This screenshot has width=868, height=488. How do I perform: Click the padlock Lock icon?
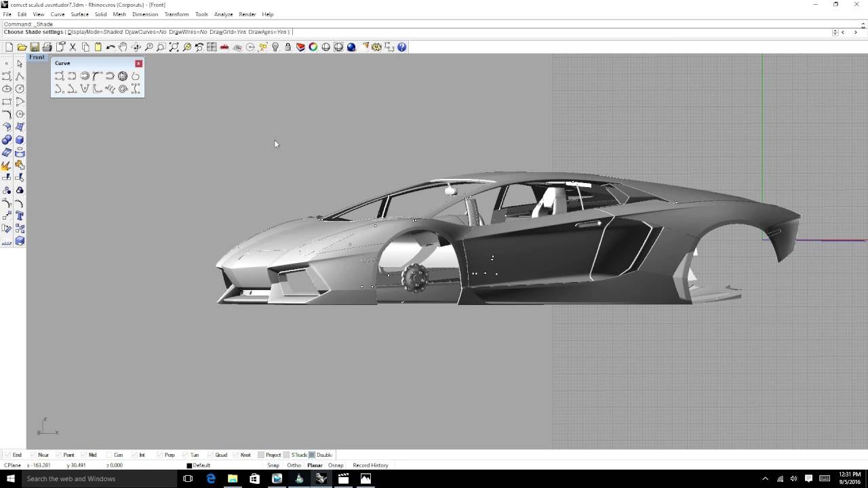pyautogui.click(x=288, y=47)
